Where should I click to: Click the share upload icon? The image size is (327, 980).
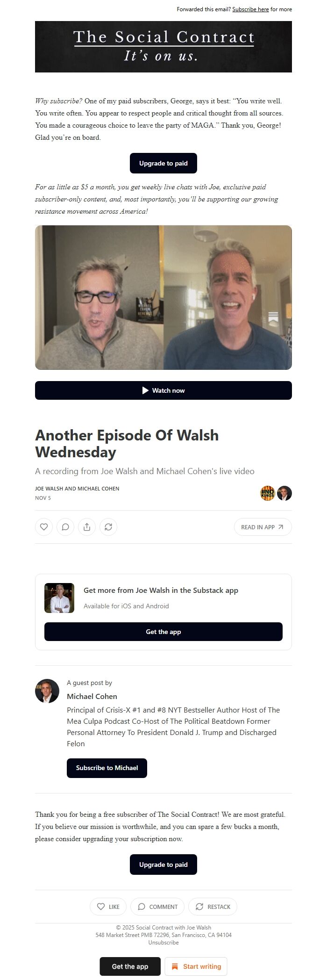87,527
